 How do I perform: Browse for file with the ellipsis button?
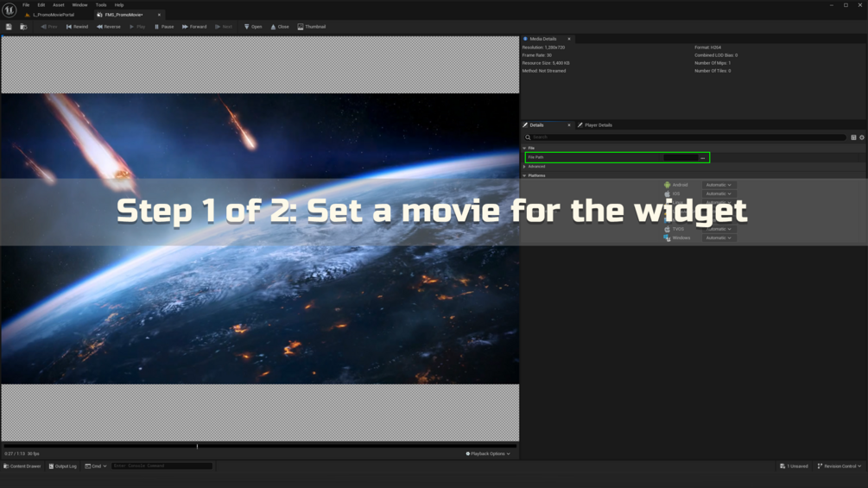click(703, 158)
